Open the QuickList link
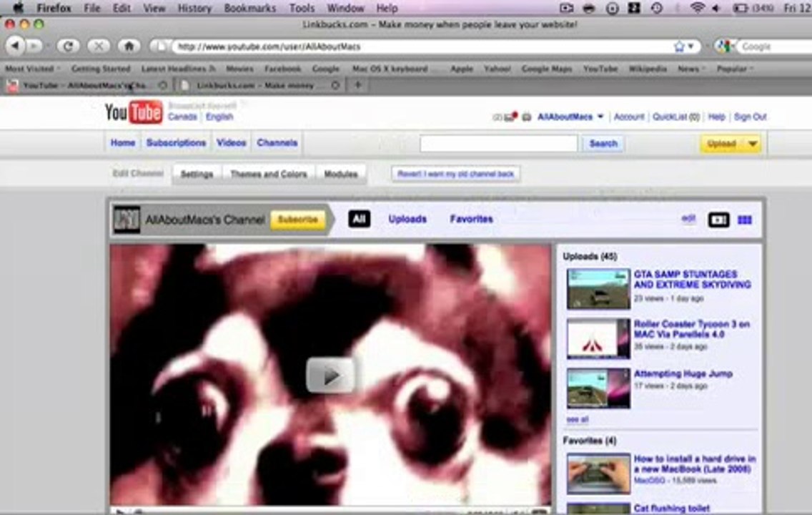The image size is (812, 515). (x=675, y=117)
